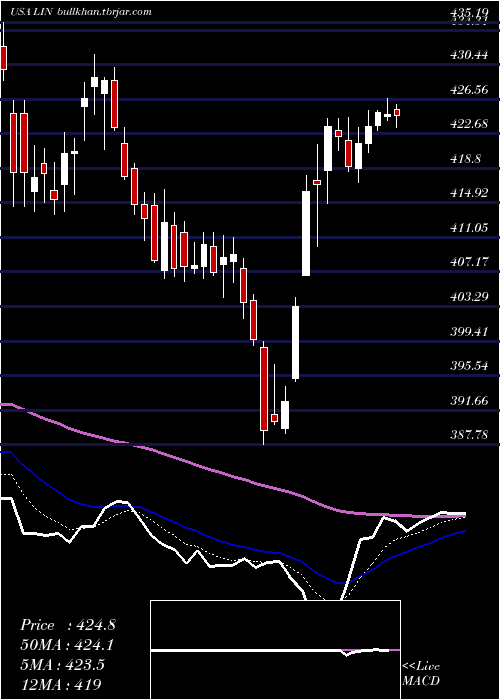Click the 387.78 price axis label
The image size is (500, 700).
click(x=467, y=435)
